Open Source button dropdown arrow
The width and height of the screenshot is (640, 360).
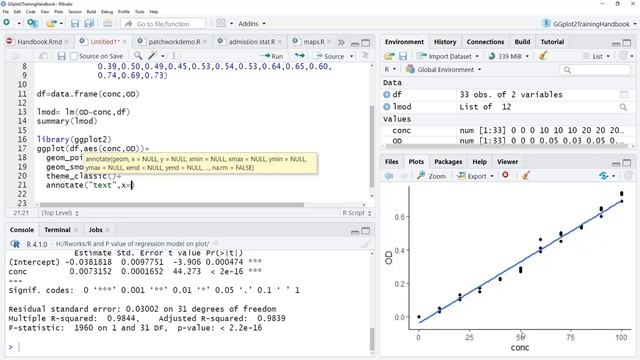351,56
